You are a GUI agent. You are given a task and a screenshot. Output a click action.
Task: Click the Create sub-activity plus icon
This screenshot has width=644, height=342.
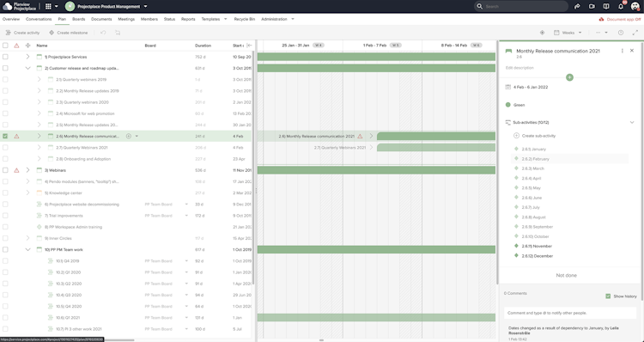(516, 136)
